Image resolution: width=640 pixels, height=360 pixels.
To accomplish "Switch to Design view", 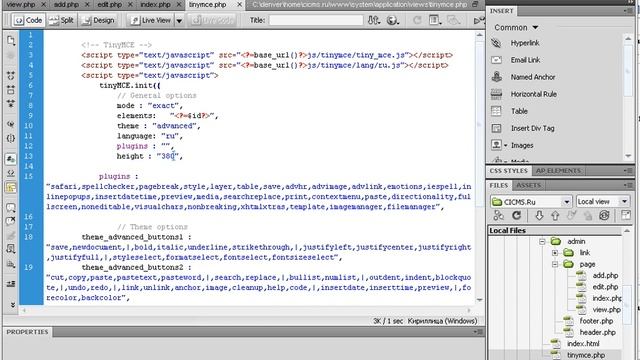I will [98, 20].
